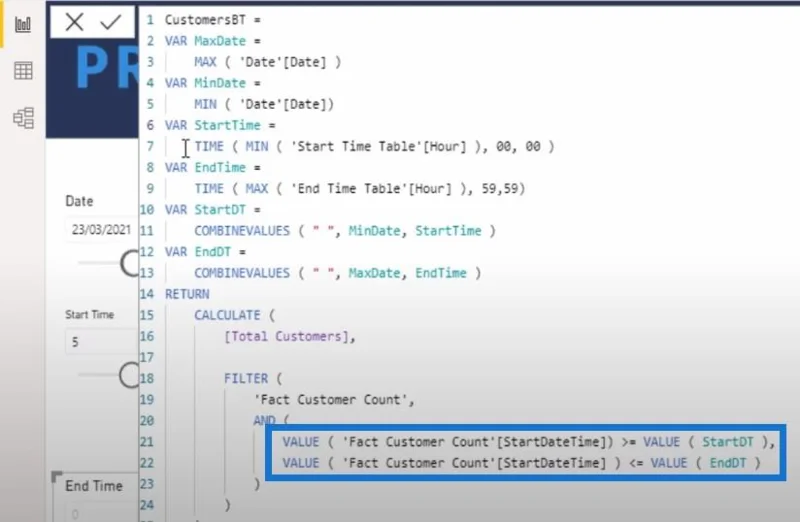The width and height of the screenshot is (800, 522).
Task: Click the Date slicer slider handle
Action: pos(130,263)
